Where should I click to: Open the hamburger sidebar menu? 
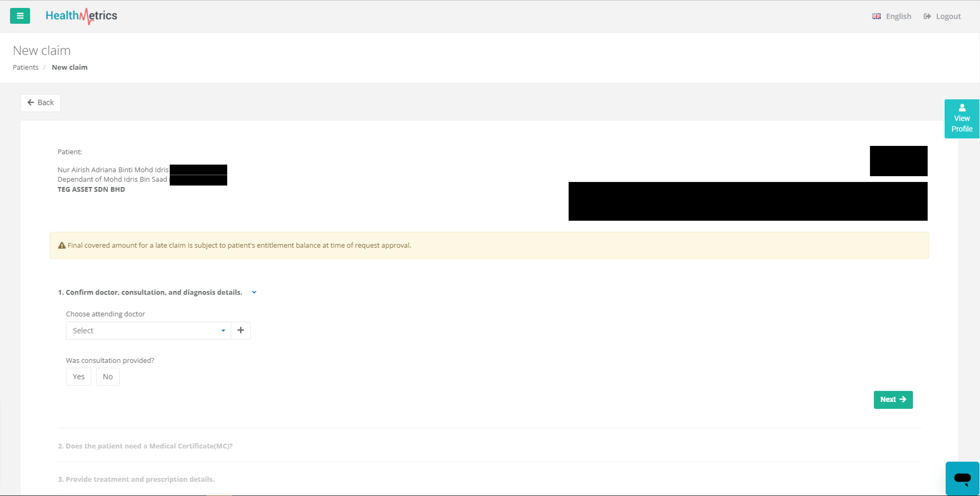tap(20, 16)
